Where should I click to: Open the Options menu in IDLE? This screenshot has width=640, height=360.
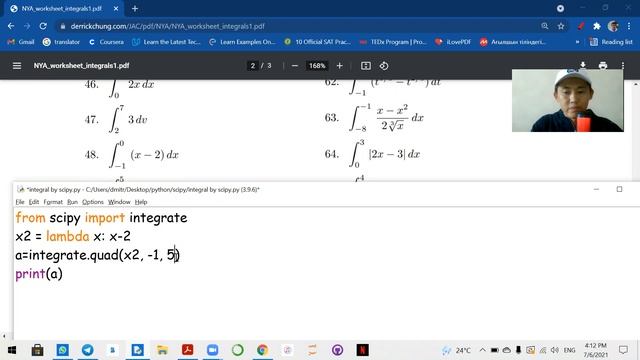click(x=93, y=202)
